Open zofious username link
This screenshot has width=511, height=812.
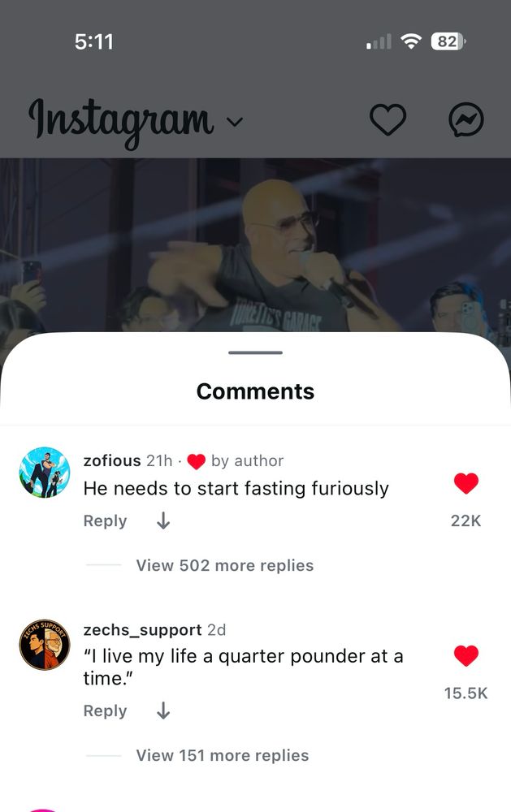pyautogui.click(x=112, y=460)
